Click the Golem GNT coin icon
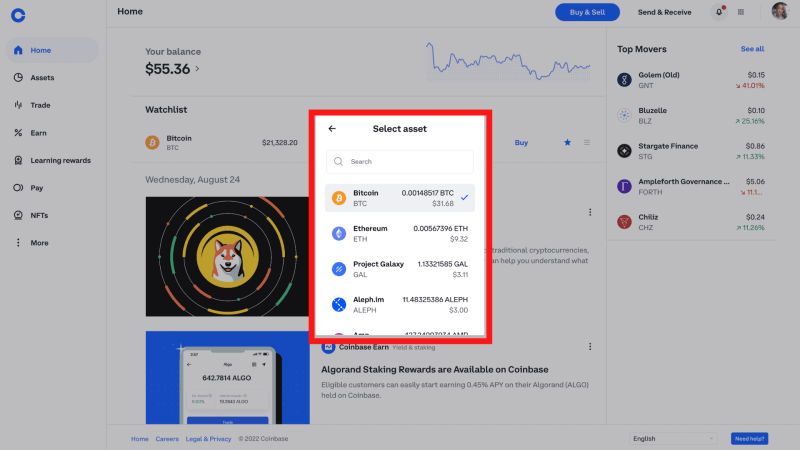Screen dimensions: 800x450 (x=624, y=80)
